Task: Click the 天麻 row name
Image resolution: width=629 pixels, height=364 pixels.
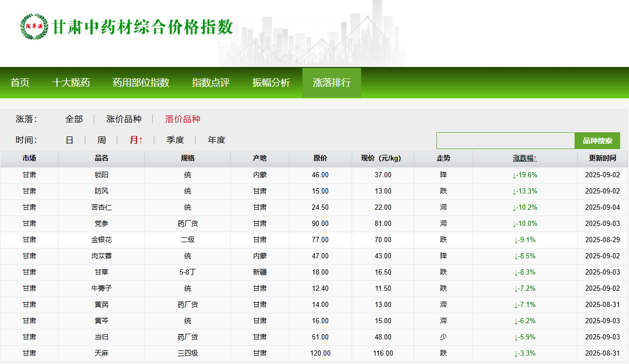Action: point(102,353)
